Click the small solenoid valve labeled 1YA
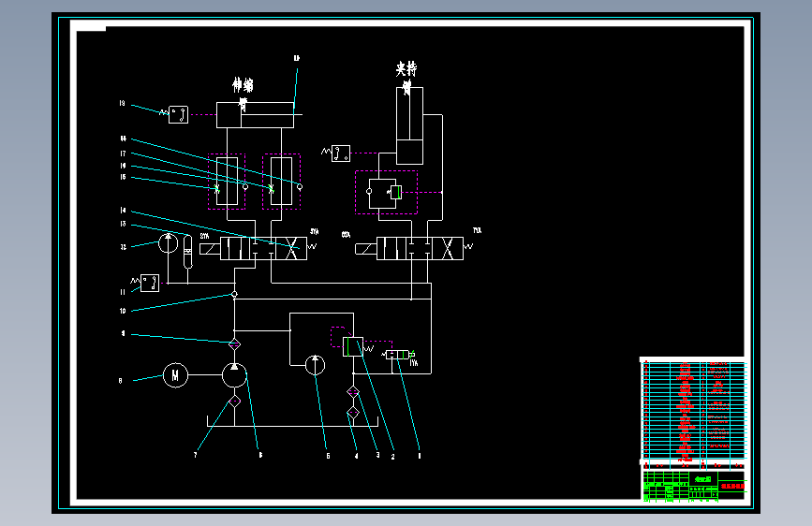Screen dimensions: 812x526 pyautogui.click(x=398, y=355)
